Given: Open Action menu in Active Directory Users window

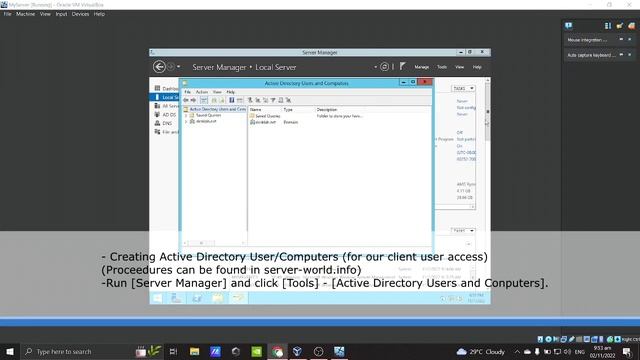Looking at the screenshot, I should [202, 92].
